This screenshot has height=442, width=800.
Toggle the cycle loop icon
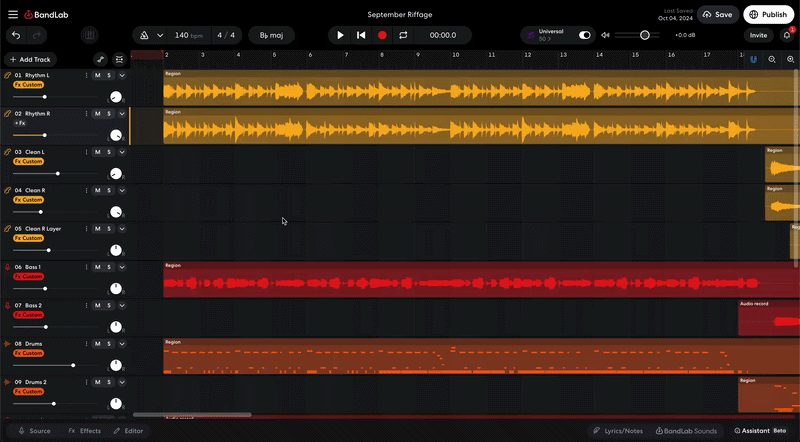pos(403,35)
